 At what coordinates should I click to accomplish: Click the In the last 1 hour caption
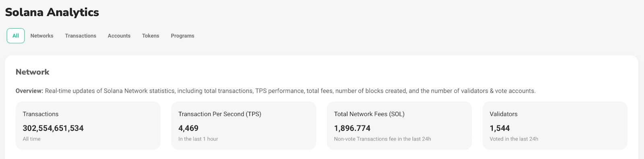pyautogui.click(x=198, y=139)
